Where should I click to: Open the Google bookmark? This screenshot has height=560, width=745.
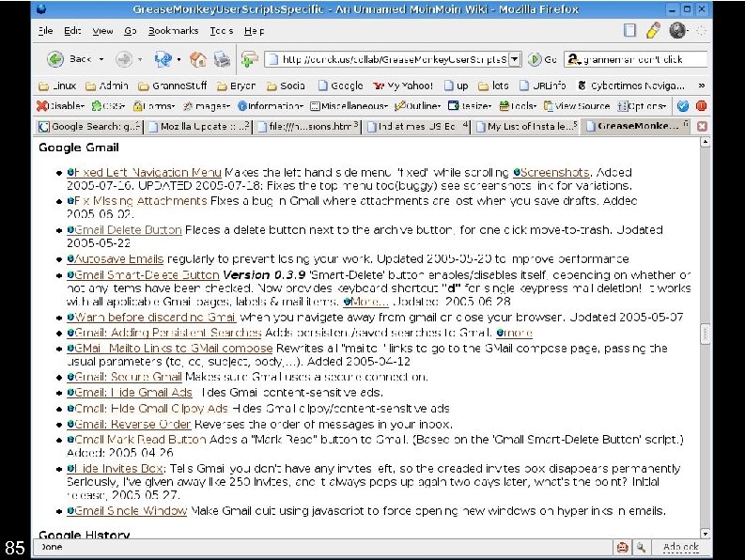click(x=341, y=86)
